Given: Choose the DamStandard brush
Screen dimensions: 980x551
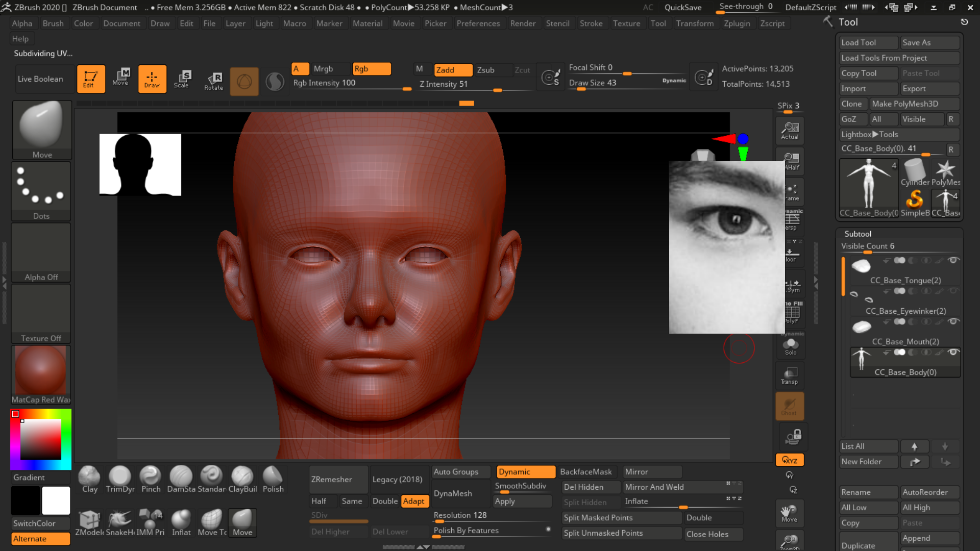Looking at the screenshot, I should click(x=181, y=480).
